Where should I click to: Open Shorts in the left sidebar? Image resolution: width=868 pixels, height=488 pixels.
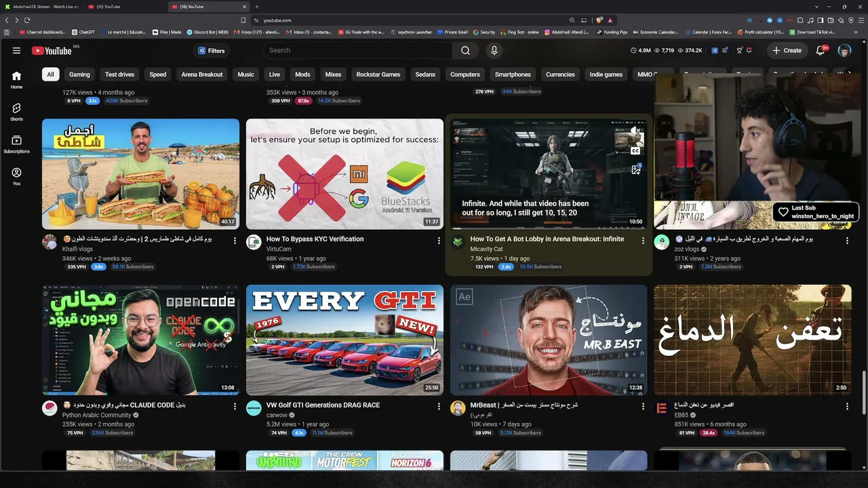coord(16,112)
